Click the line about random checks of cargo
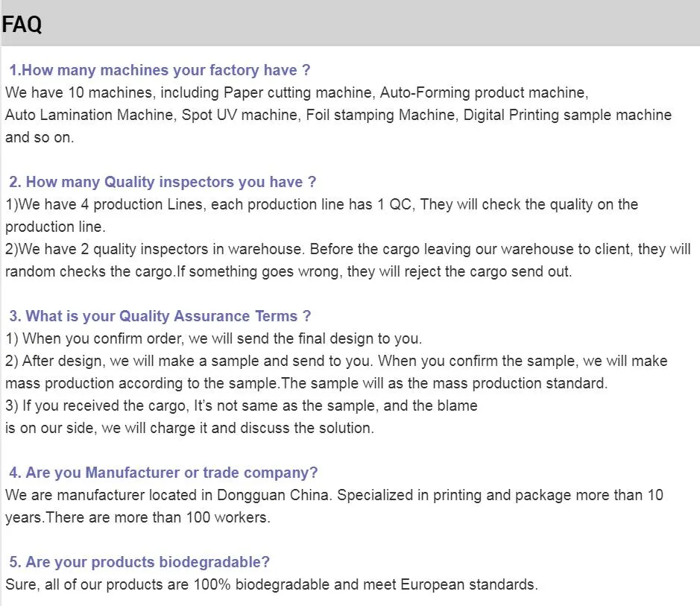 click(x=288, y=271)
